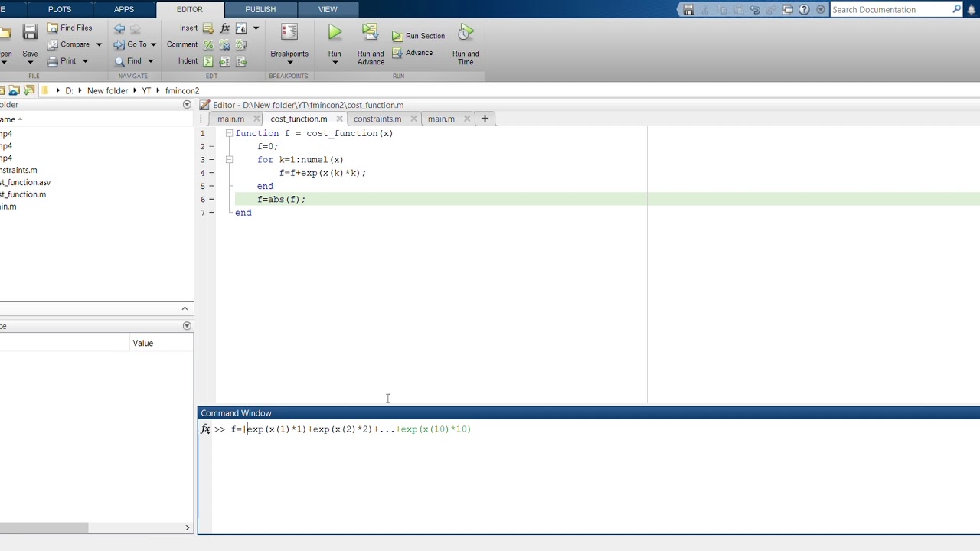Click the Increase Indent icon
The height and width of the screenshot is (551, 980).
pos(225,61)
